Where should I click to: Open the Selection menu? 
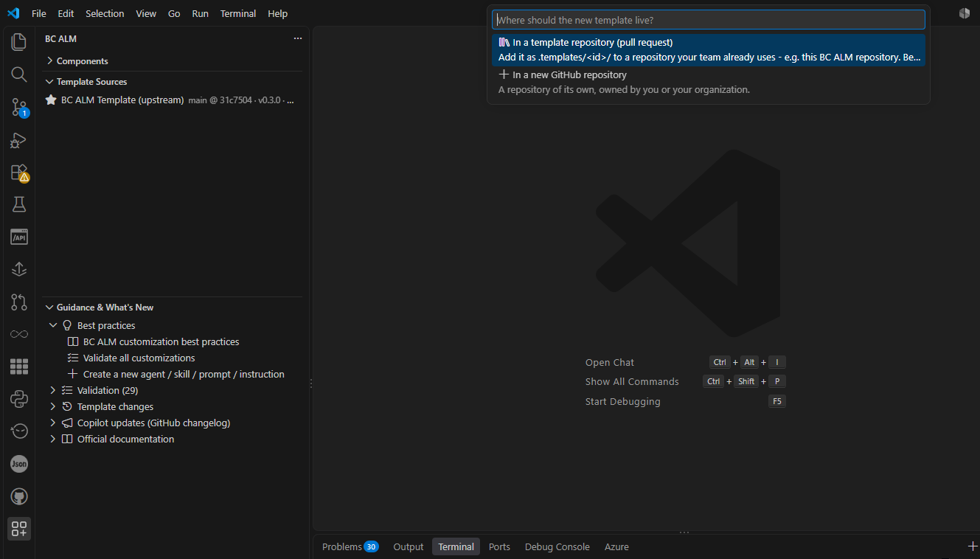pyautogui.click(x=105, y=13)
